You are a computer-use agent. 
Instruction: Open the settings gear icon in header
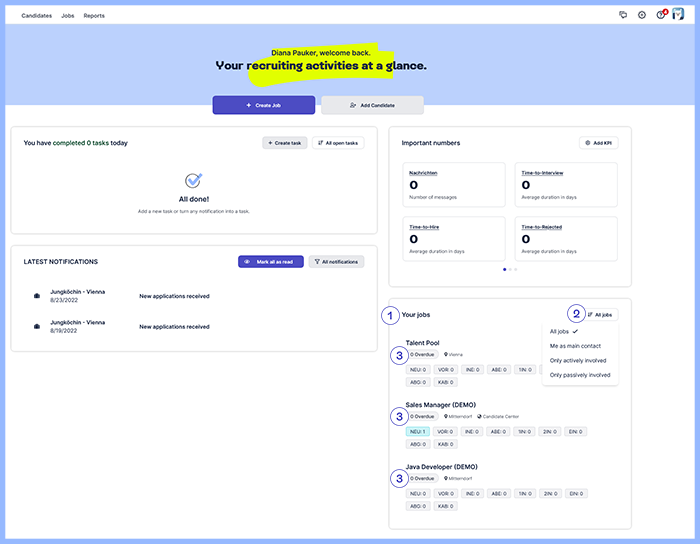(x=642, y=15)
